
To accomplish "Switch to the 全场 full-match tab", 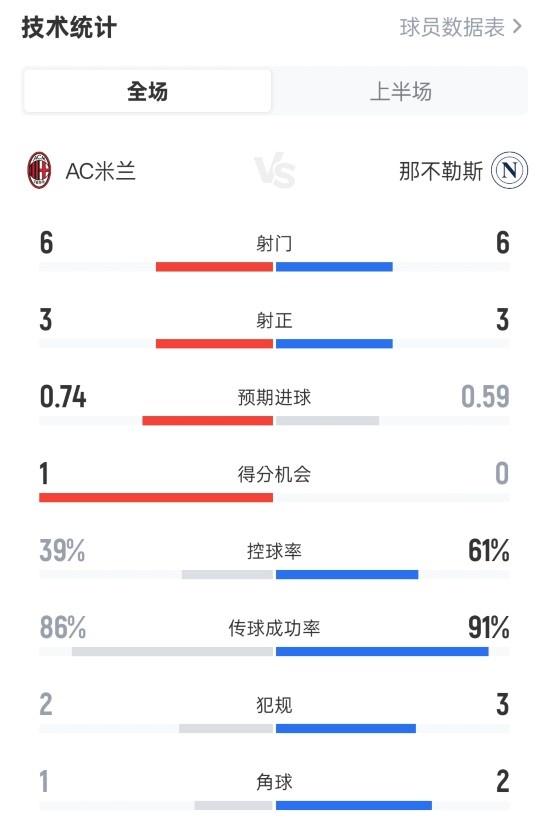I will point(147,91).
